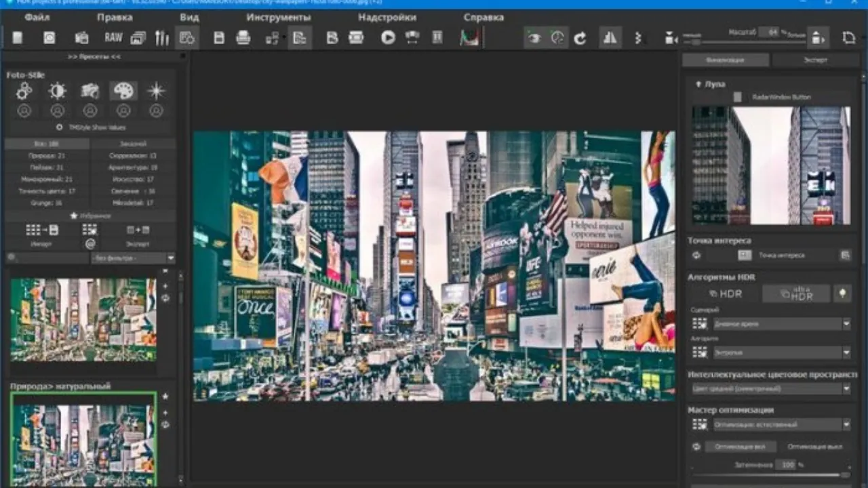Select the HDR algorithm button
This screenshot has width=868, height=488.
coord(725,293)
